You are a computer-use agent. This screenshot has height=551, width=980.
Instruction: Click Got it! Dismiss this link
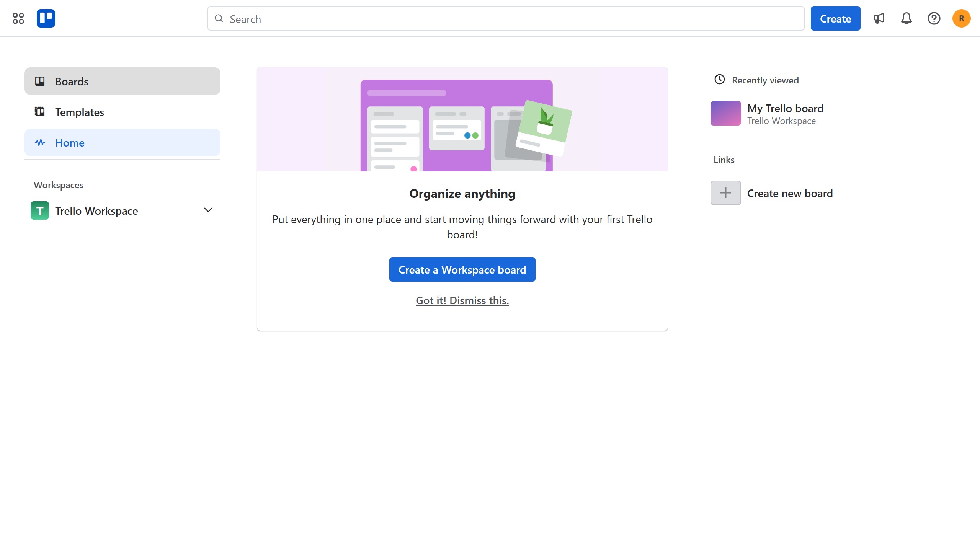click(462, 300)
